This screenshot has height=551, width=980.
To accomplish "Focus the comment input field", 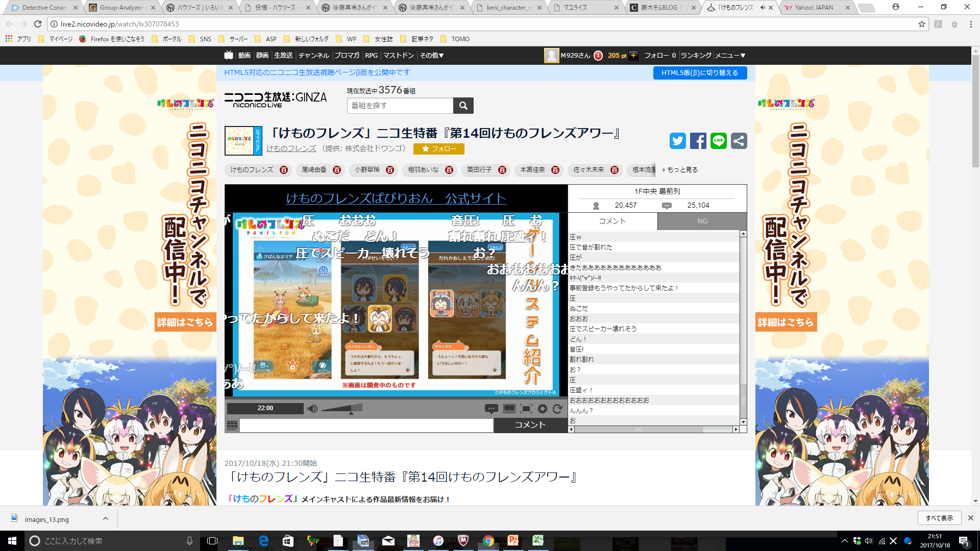I will click(366, 425).
